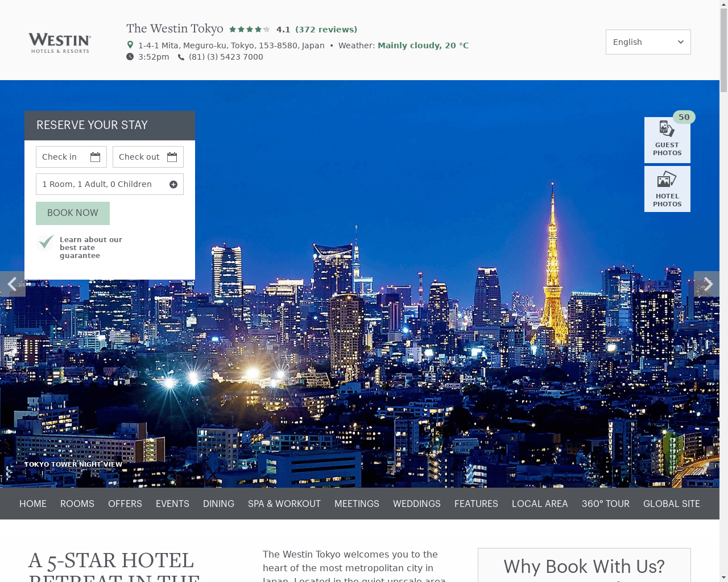Open the FEATURES menu item
728x582 pixels.
click(x=476, y=504)
